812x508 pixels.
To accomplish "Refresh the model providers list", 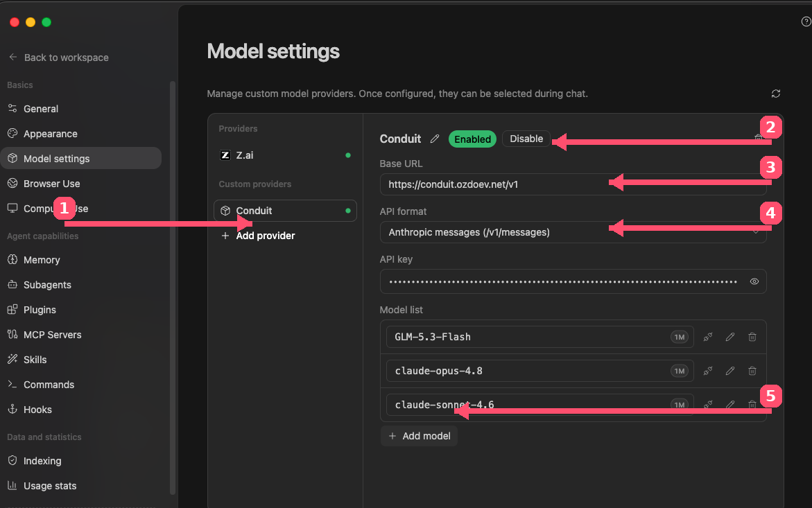I will (x=776, y=94).
